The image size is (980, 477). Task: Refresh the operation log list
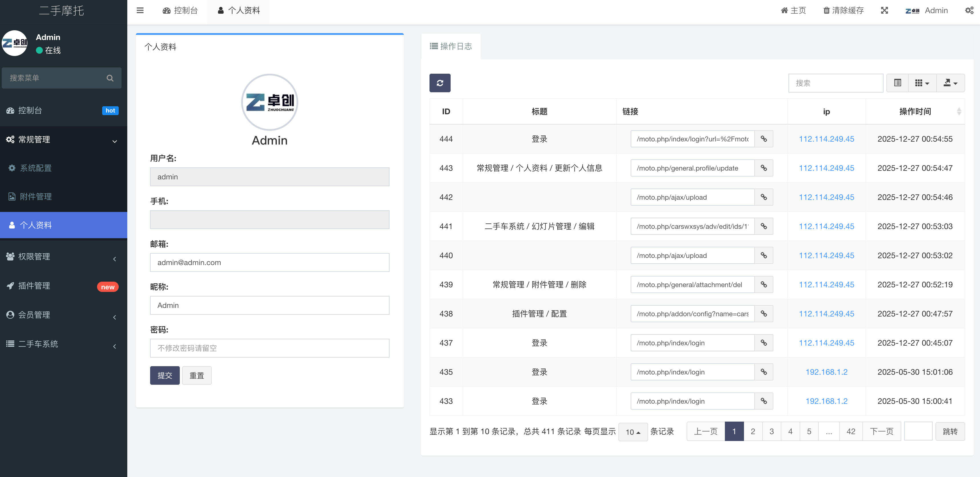[440, 83]
